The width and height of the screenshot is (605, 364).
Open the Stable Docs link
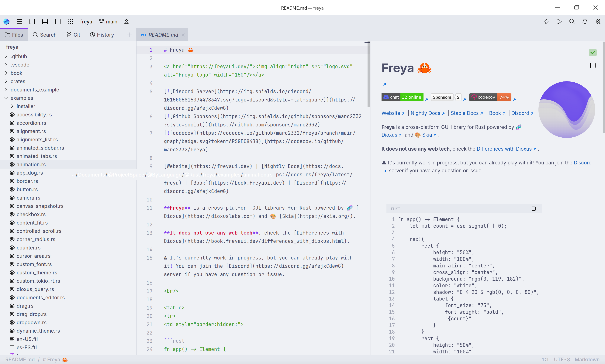click(467, 113)
